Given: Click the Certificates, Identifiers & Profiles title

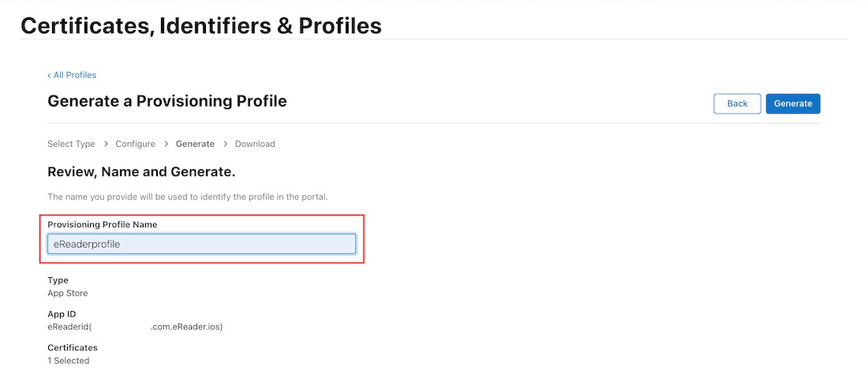Looking at the screenshot, I should point(201,25).
